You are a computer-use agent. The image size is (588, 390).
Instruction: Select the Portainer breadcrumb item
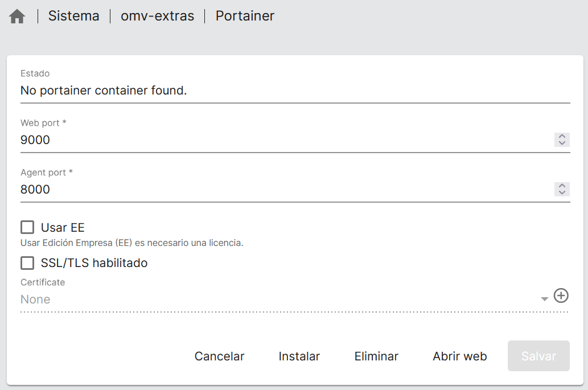pos(245,16)
